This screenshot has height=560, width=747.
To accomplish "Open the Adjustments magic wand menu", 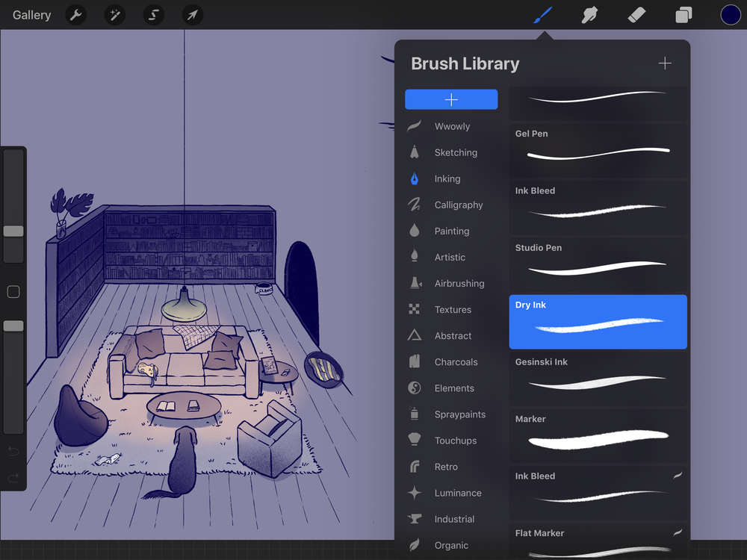I will pyautogui.click(x=115, y=15).
